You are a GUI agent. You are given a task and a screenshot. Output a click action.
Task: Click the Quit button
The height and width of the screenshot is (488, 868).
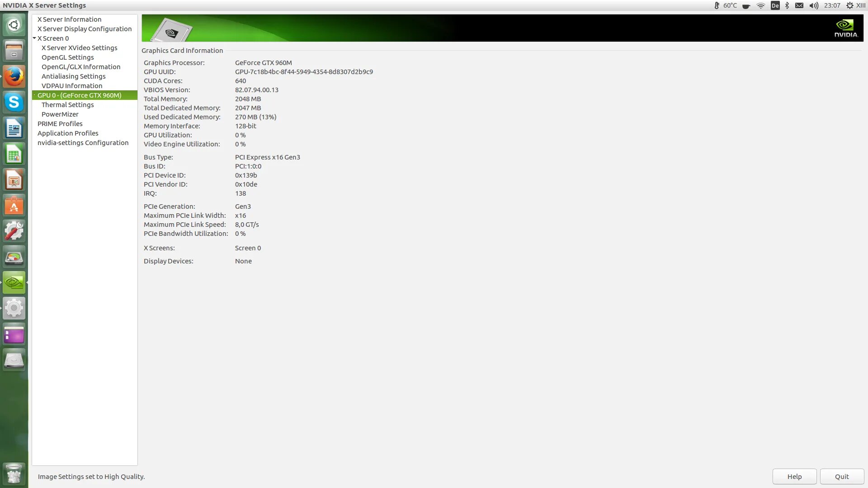[x=842, y=477]
